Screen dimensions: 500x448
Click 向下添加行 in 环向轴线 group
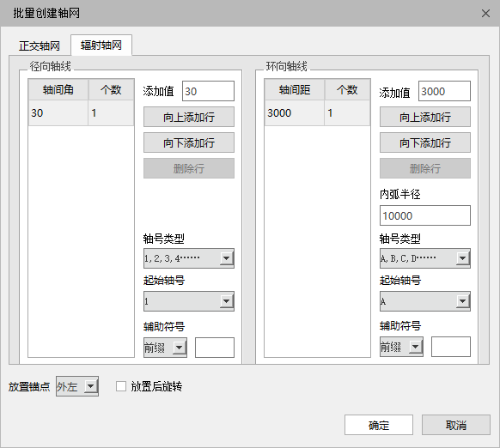[424, 142]
